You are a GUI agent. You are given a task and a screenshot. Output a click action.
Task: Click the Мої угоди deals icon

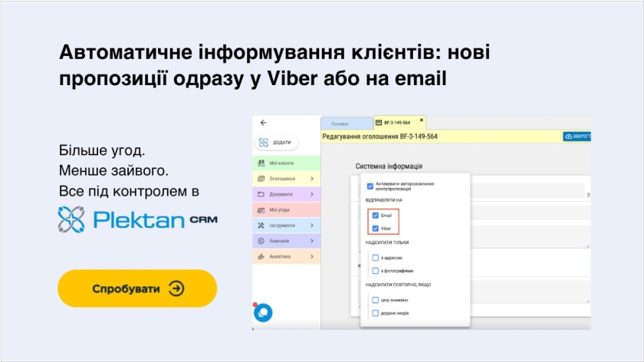coord(261,210)
